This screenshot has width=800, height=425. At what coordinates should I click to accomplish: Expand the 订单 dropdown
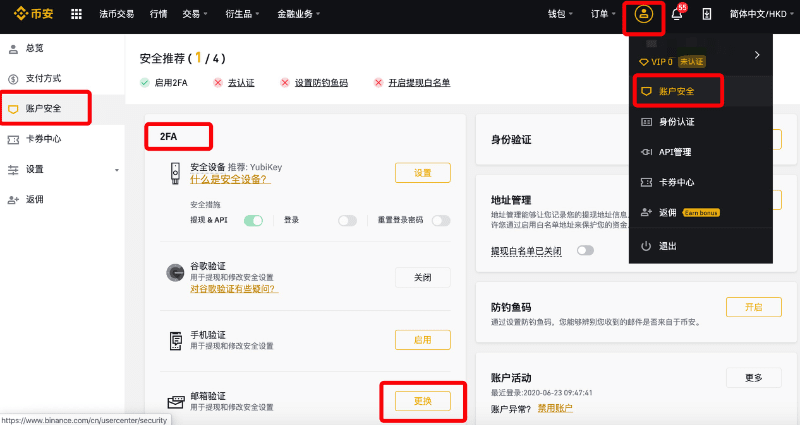pyautogui.click(x=603, y=14)
